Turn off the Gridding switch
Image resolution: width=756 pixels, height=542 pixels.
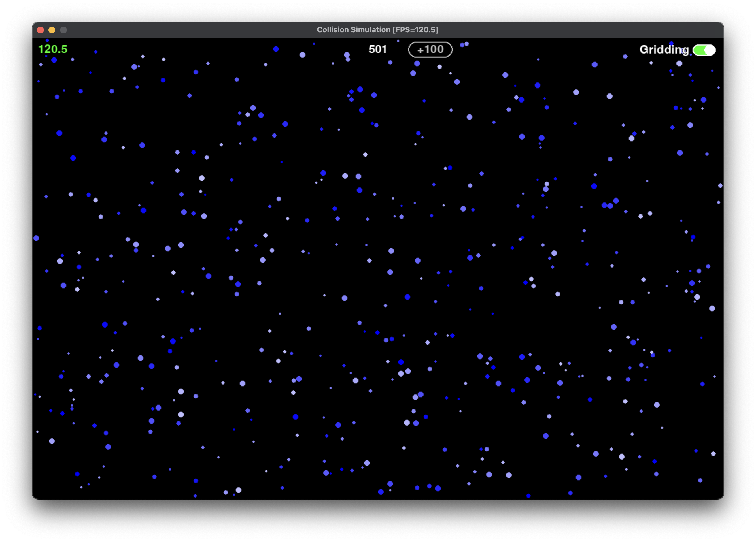(704, 50)
